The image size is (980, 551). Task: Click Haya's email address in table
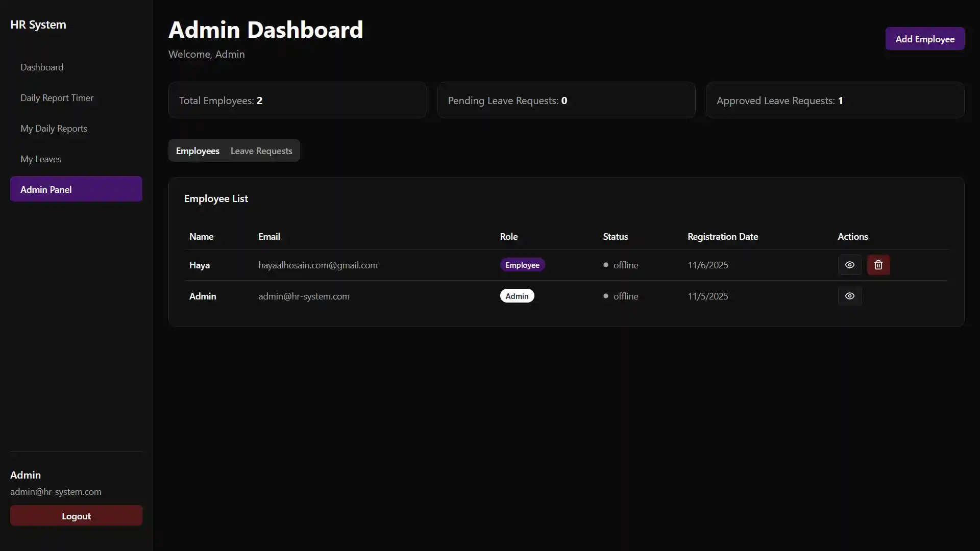[317, 265]
